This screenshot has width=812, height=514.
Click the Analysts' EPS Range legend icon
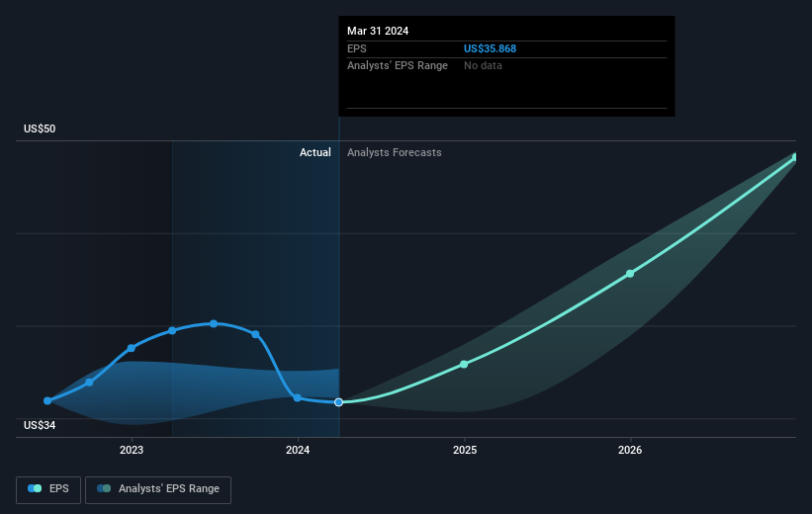pyautogui.click(x=104, y=488)
